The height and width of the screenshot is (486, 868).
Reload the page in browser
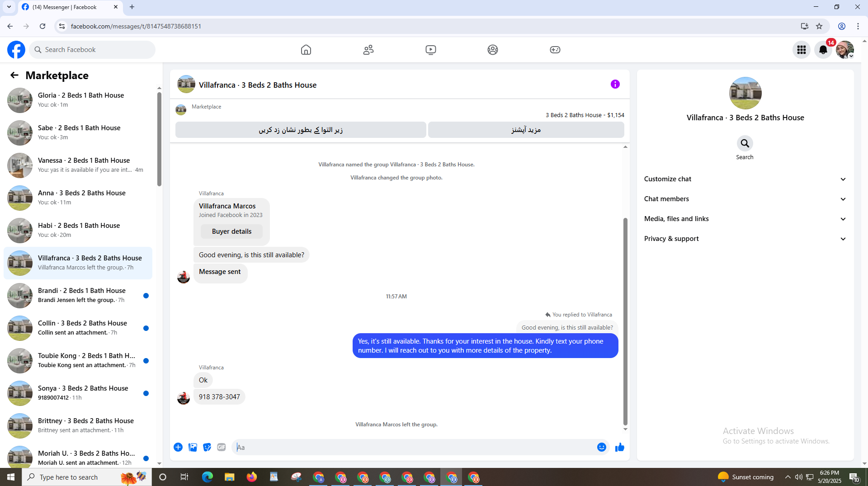pos(42,26)
